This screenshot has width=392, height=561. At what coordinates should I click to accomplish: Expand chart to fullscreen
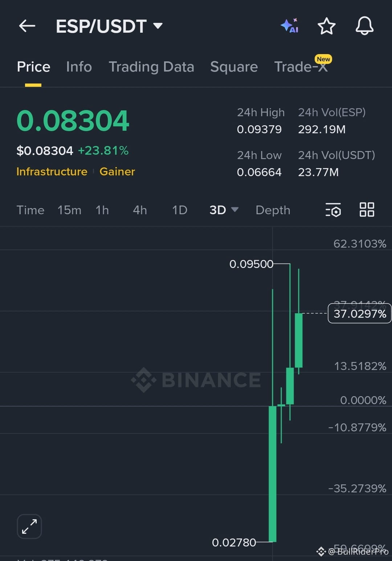coord(29,526)
